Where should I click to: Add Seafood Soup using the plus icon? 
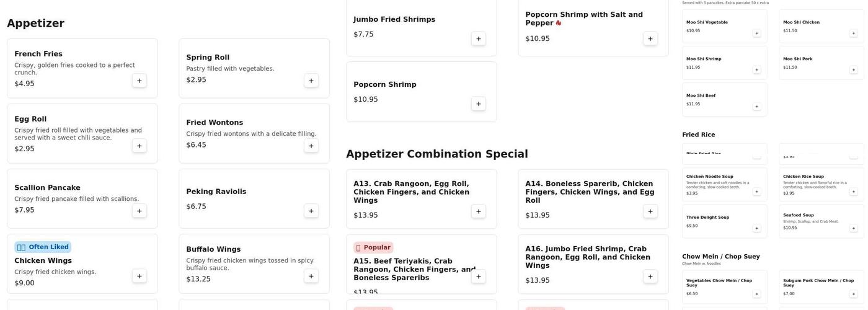pos(853,228)
